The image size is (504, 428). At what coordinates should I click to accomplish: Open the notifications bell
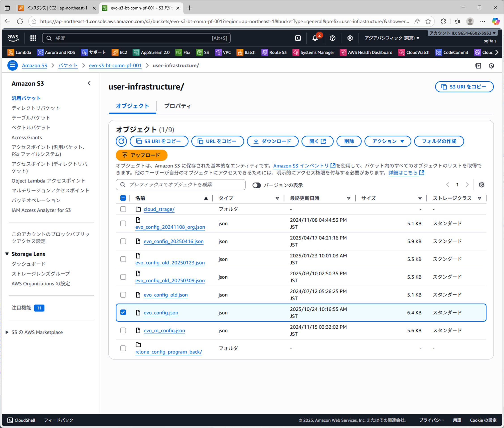[x=315, y=38]
